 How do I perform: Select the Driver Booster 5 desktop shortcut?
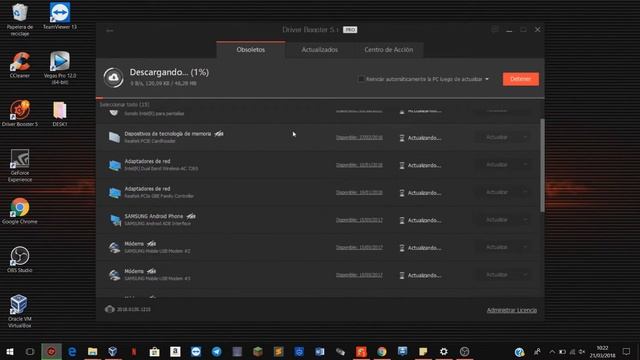coord(20,113)
